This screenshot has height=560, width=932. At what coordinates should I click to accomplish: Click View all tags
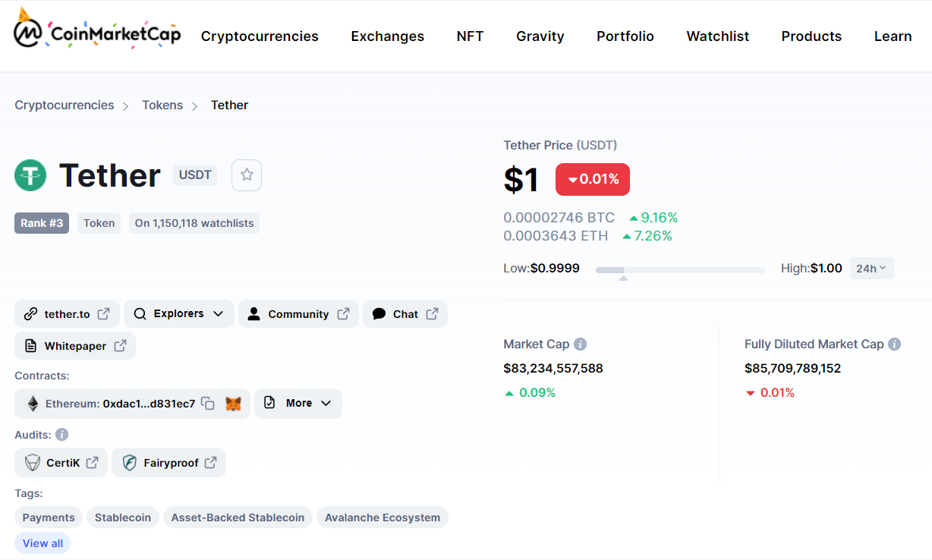pos(43,543)
